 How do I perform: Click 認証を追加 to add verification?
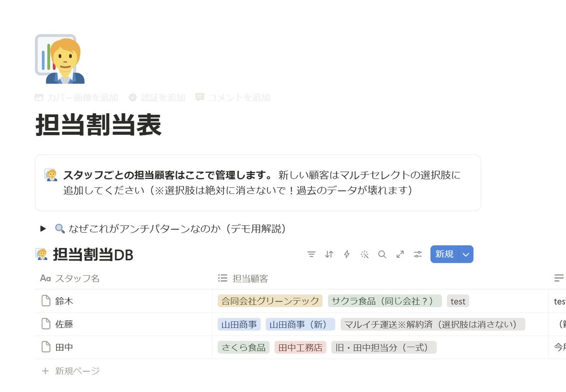(157, 98)
